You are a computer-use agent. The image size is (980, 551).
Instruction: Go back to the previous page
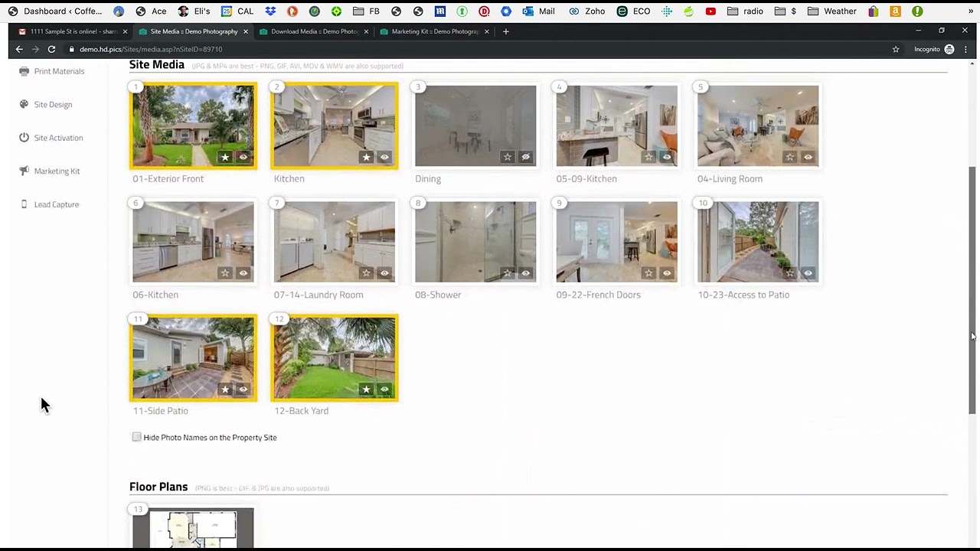[19, 49]
